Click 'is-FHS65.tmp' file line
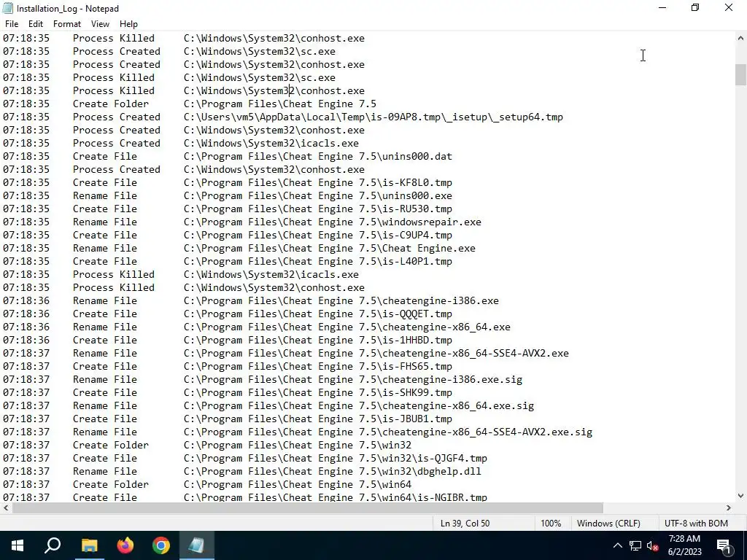 tap(228, 367)
